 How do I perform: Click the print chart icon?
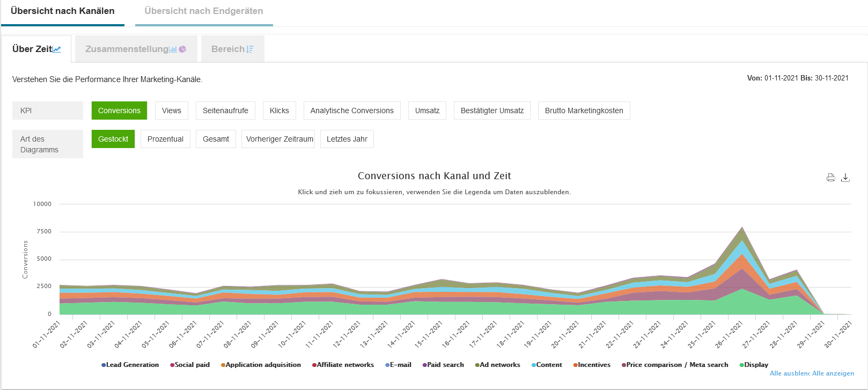click(830, 178)
